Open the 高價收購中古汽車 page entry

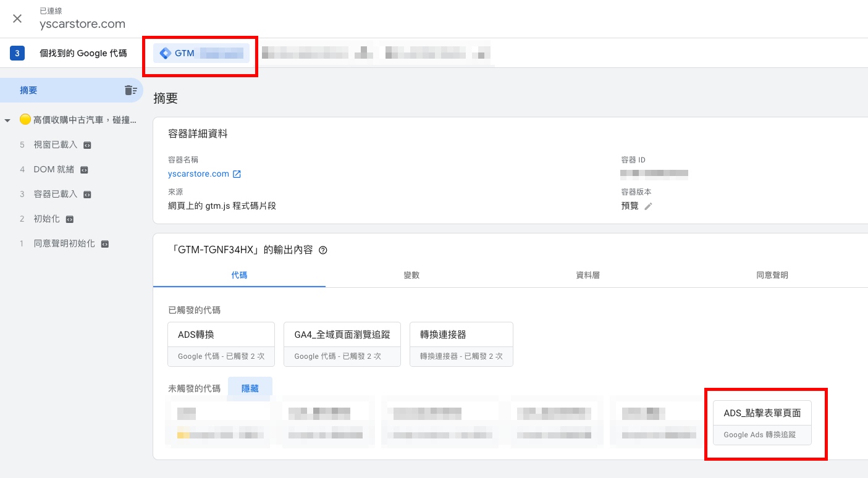click(78, 120)
